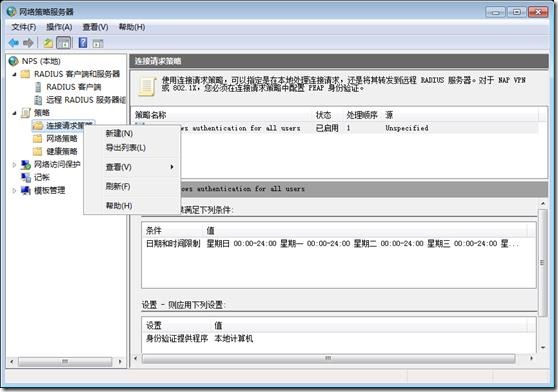This screenshot has width=558, height=392.
Task: Select 网络策略 tree item label
Action: pos(62,138)
